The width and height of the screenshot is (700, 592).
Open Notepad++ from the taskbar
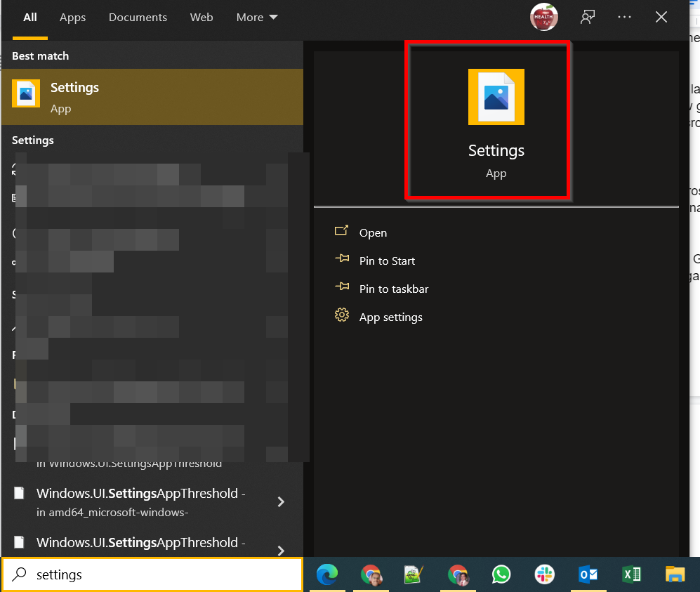click(x=414, y=574)
